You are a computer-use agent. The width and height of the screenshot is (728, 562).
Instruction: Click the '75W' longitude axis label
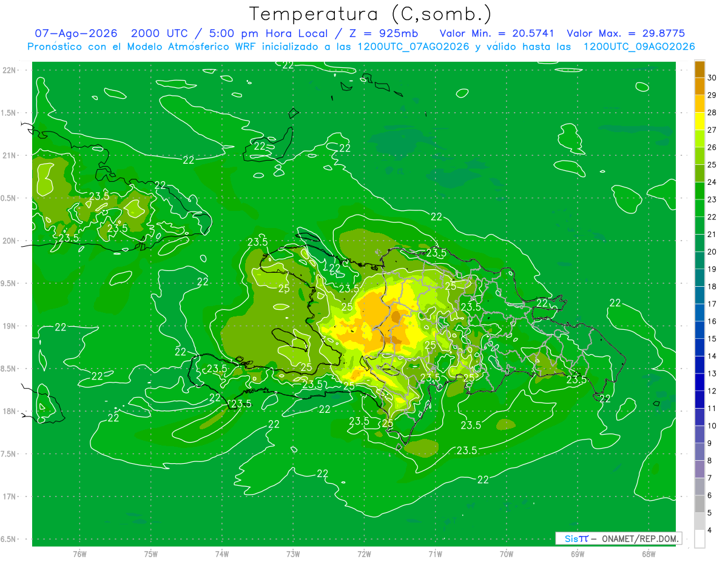tap(151, 554)
